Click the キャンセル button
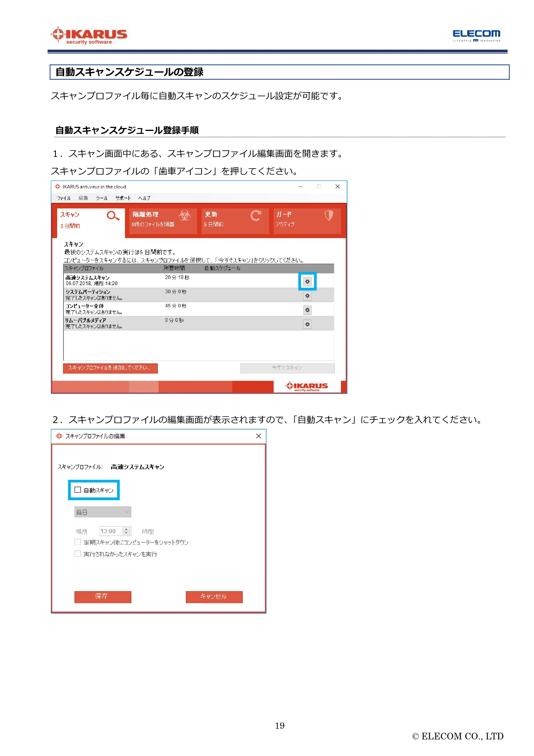534x756 pixels. [214, 597]
